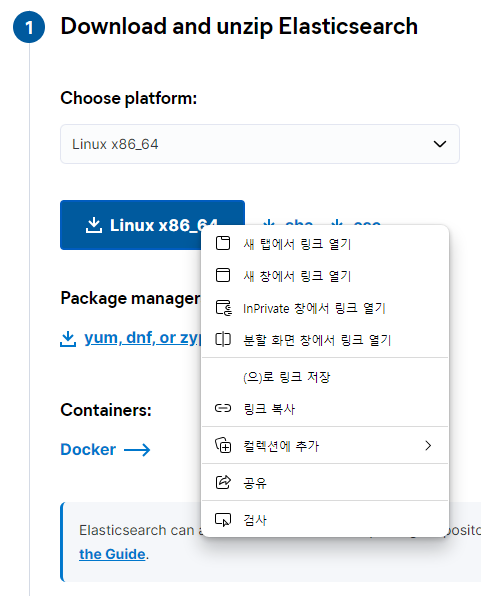Click download icon beside yum, dnf link
Viewport: 481px width, 596px height.
(x=68, y=339)
